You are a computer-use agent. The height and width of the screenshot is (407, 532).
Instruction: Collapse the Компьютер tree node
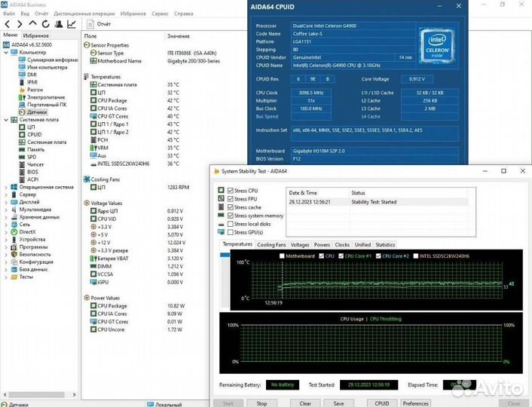click(6, 52)
